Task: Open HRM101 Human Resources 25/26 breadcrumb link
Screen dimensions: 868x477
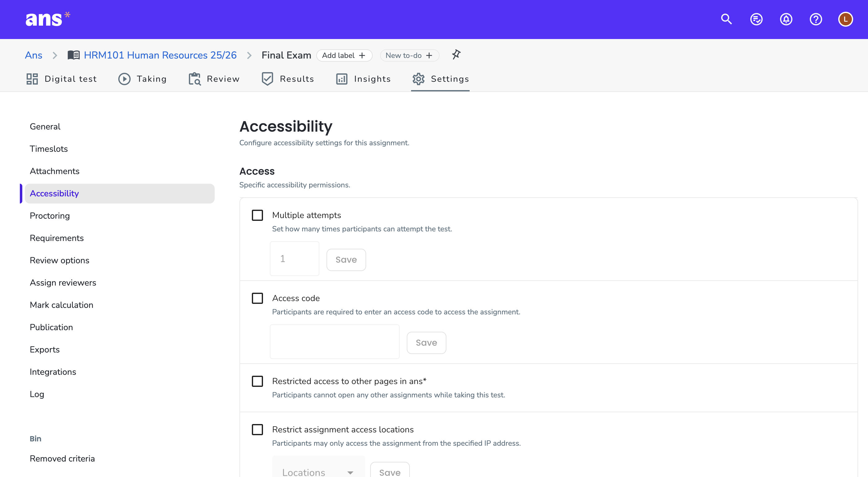Action: 160,55
